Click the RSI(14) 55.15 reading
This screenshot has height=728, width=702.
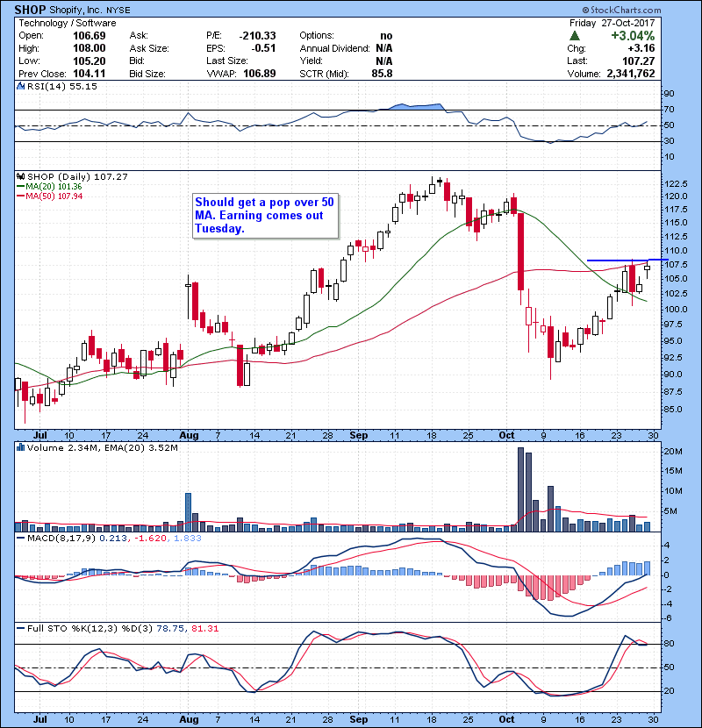click(x=62, y=86)
